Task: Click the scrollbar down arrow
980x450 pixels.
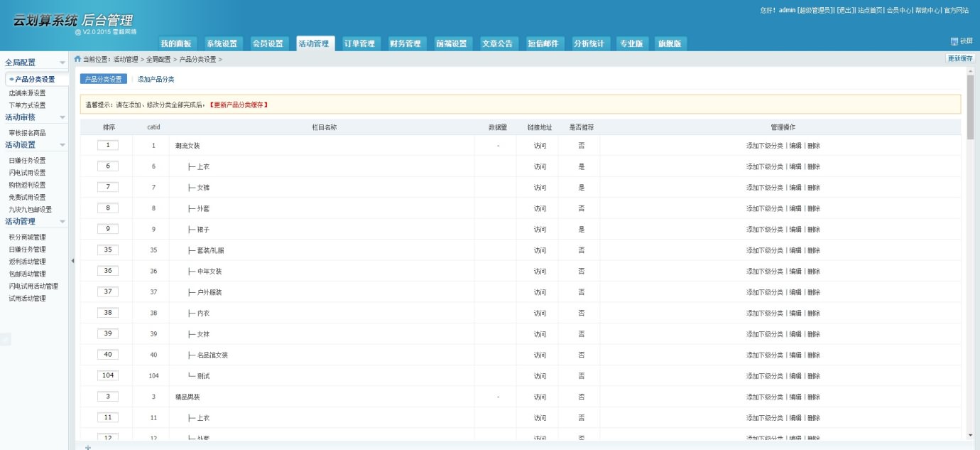Action: tap(970, 434)
